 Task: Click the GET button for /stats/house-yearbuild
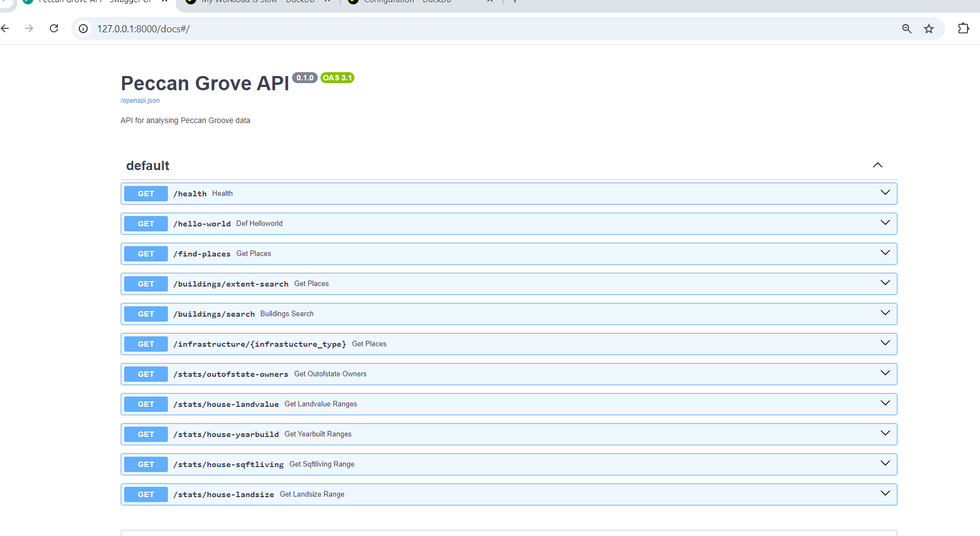(x=146, y=434)
